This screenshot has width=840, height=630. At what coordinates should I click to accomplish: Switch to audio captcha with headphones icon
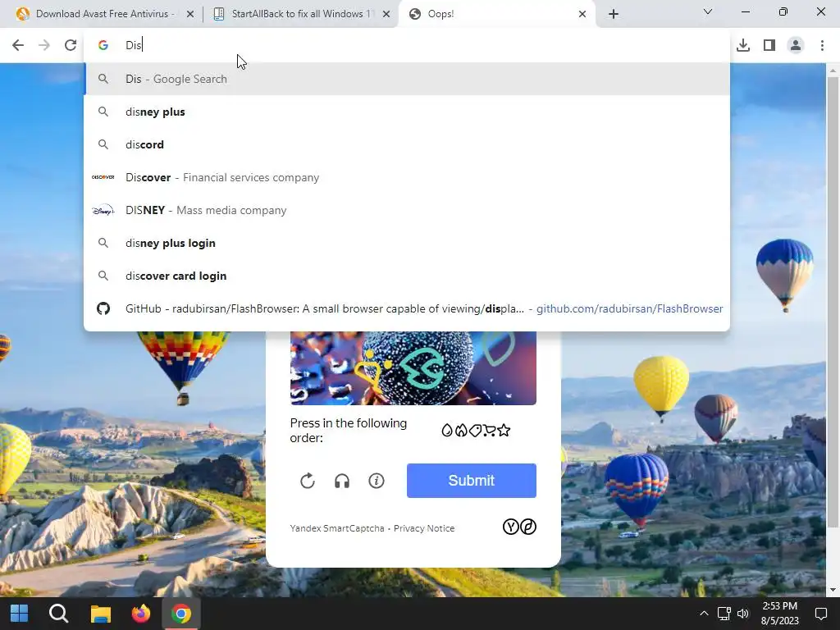click(342, 481)
